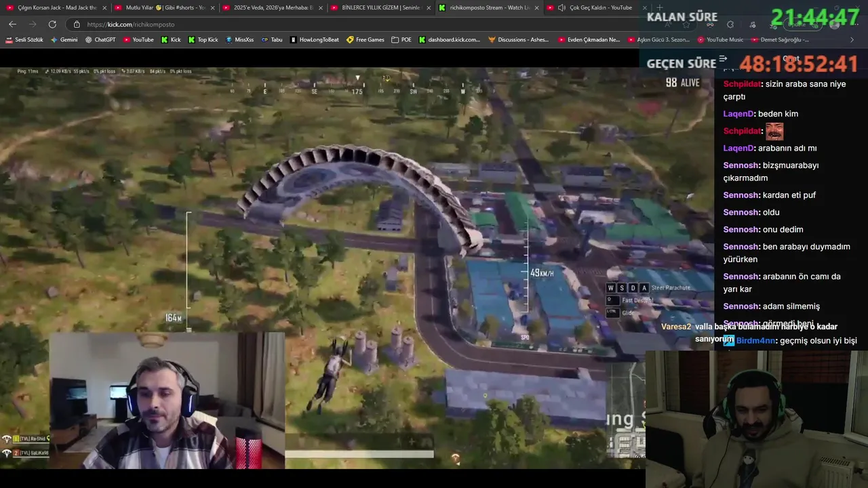Click Birdm4nn username in chat
Image resolution: width=868 pixels, height=488 pixels.
pos(755,341)
